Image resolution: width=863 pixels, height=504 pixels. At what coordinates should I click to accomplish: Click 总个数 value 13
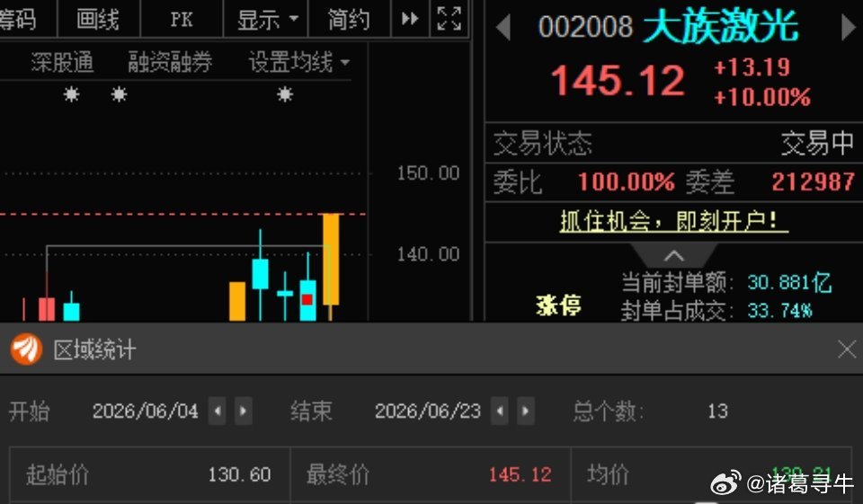(x=717, y=411)
